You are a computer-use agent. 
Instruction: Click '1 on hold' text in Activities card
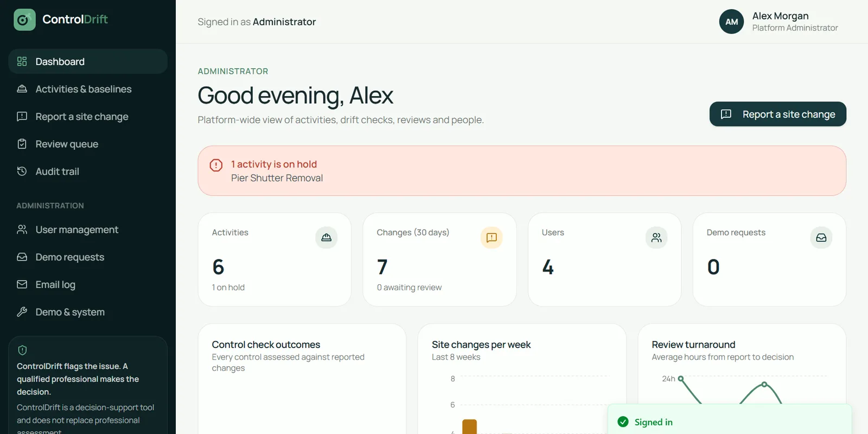[228, 288]
